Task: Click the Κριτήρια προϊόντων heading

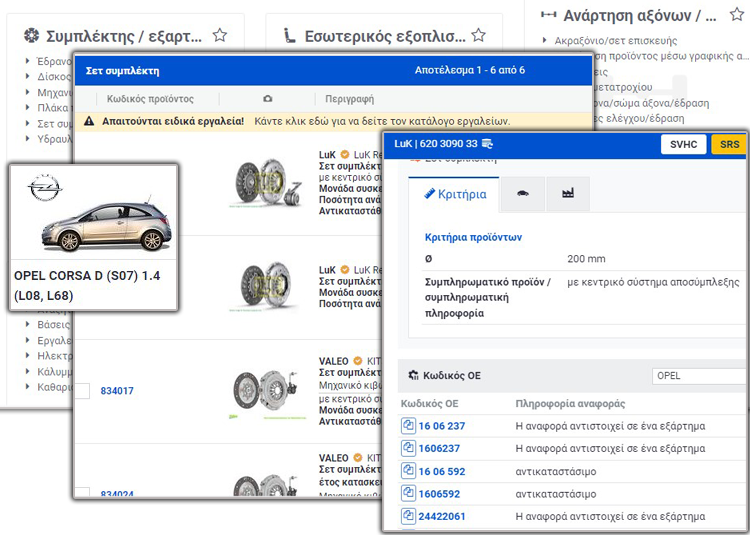Action: point(473,237)
